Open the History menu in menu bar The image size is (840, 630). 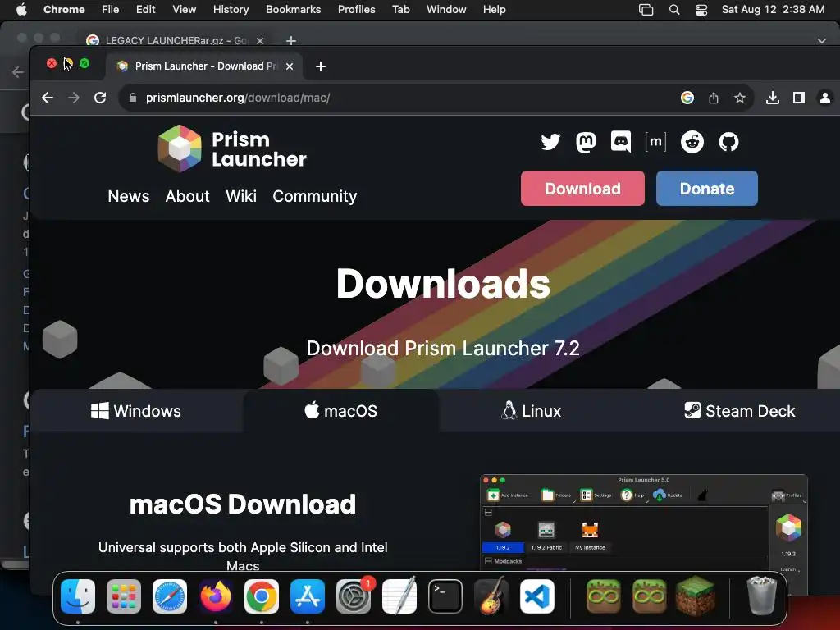(x=231, y=9)
